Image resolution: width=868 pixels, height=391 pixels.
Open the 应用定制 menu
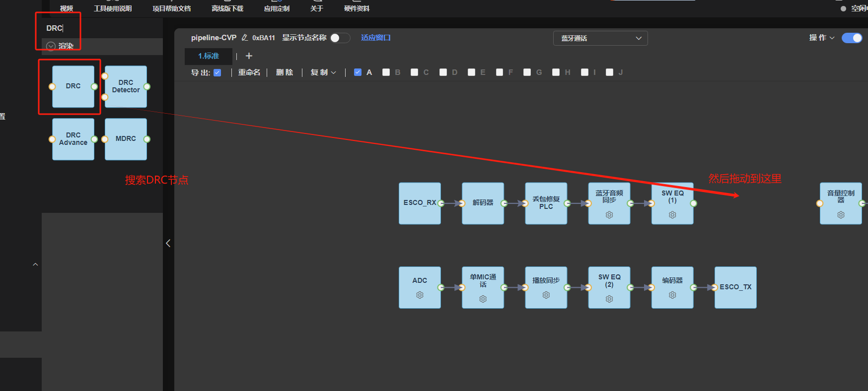277,8
